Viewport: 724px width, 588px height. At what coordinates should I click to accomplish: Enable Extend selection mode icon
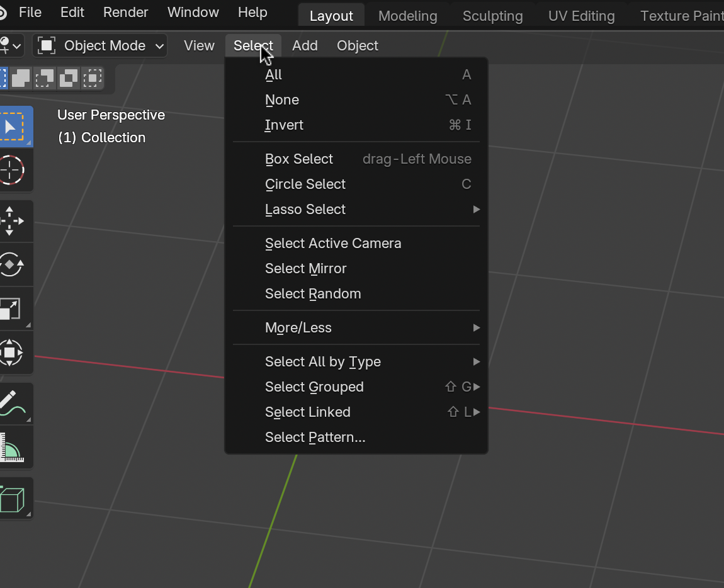tap(21, 78)
